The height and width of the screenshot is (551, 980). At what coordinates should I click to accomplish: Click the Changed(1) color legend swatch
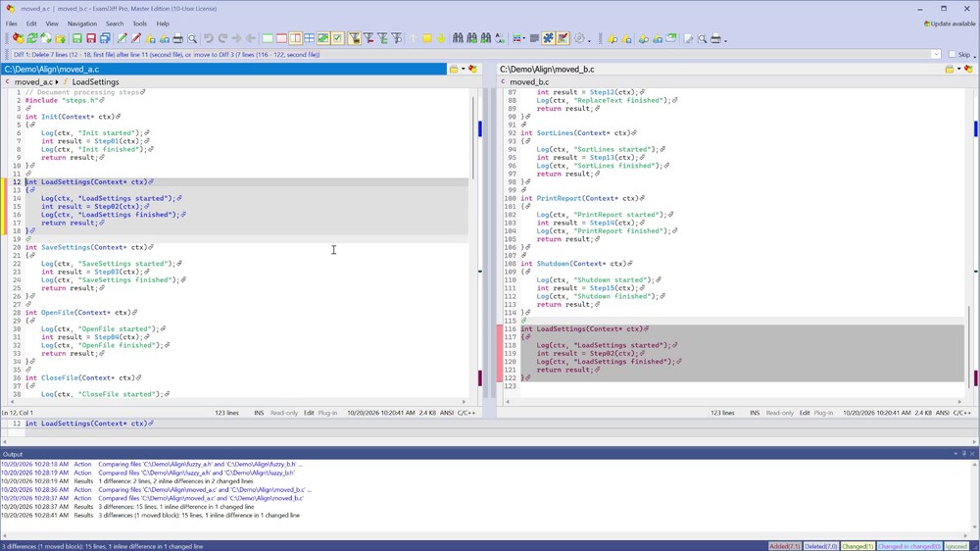[x=857, y=546]
